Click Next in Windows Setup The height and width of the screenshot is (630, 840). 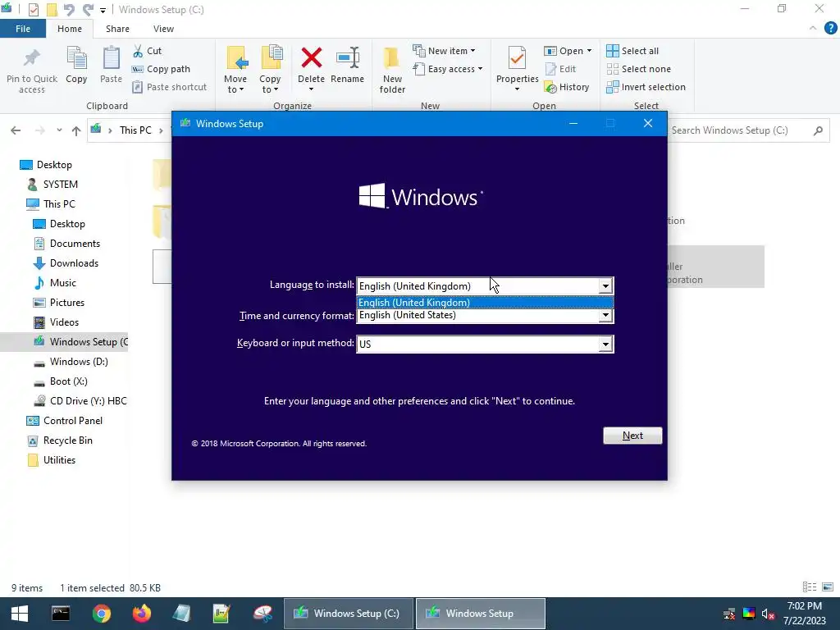(x=632, y=436)
